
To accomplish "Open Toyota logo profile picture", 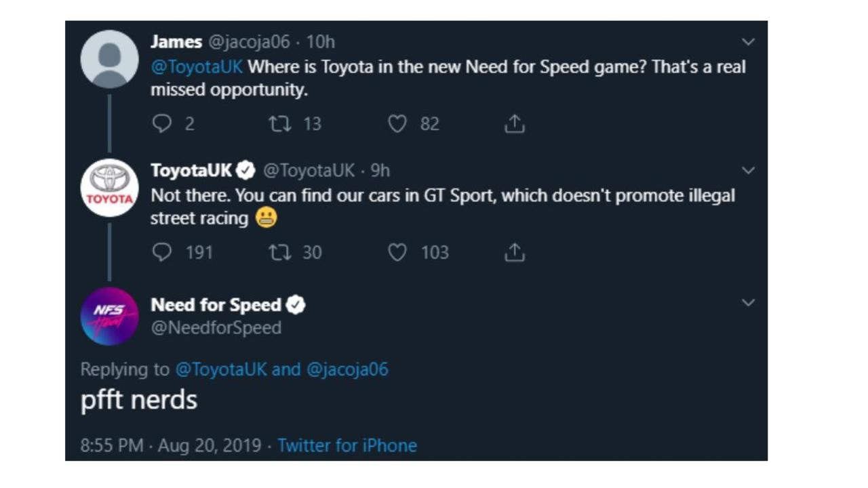I will 110,188.
